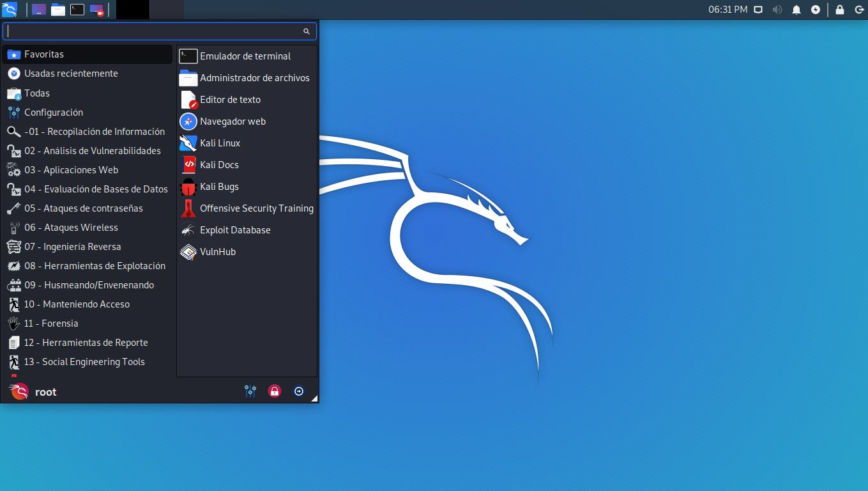Screen dimensions: 868x491
Task: Select Usadas recientemente category
Action: pos(88,74)
